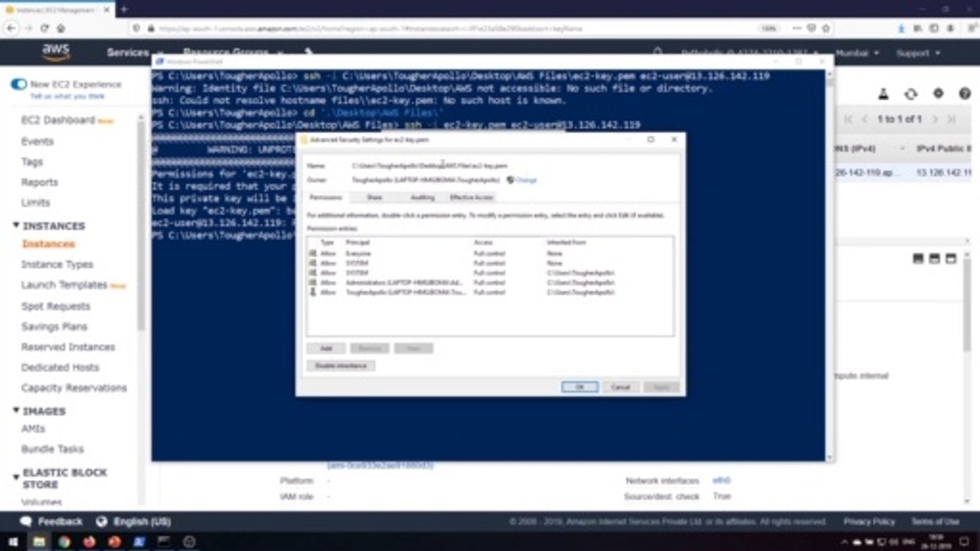
Task: Open the Firefox downloads arrow
Action: pos(901,28)
